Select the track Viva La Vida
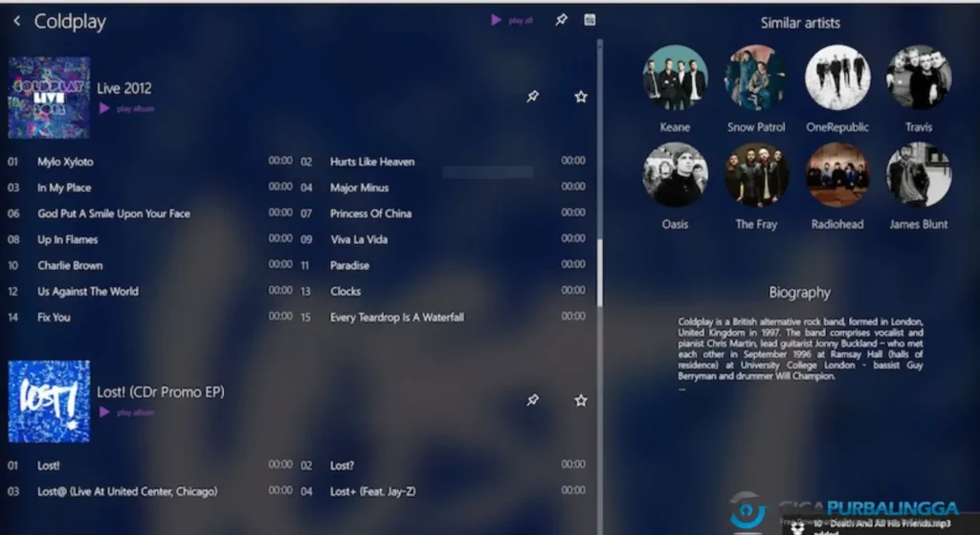980x535 pixels. click(359, 239)
